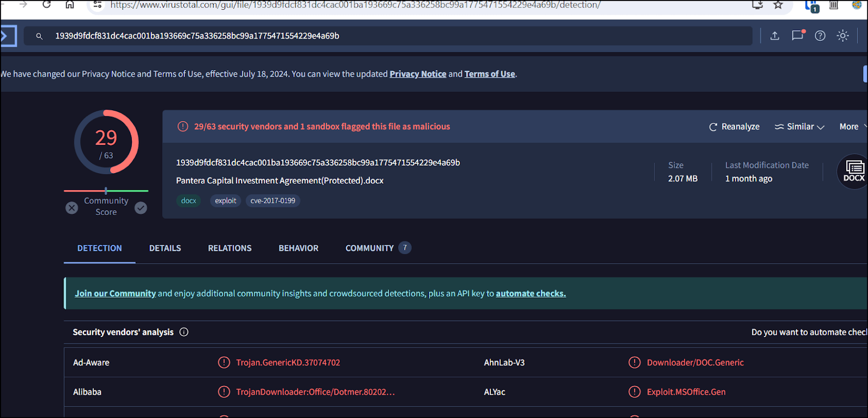Vote harmless with checkmark community score icon

[141, 208]
